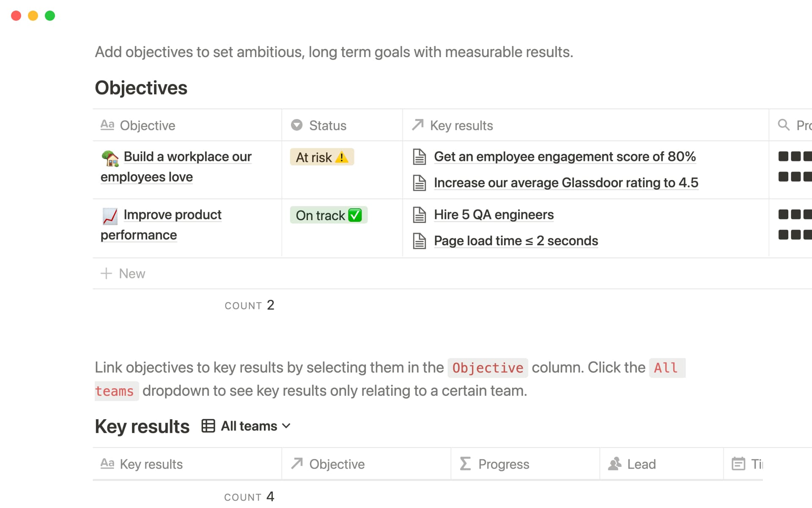
Task: Add a new objective with the New button
Action: pyautogui.click(x=123, y=273)
